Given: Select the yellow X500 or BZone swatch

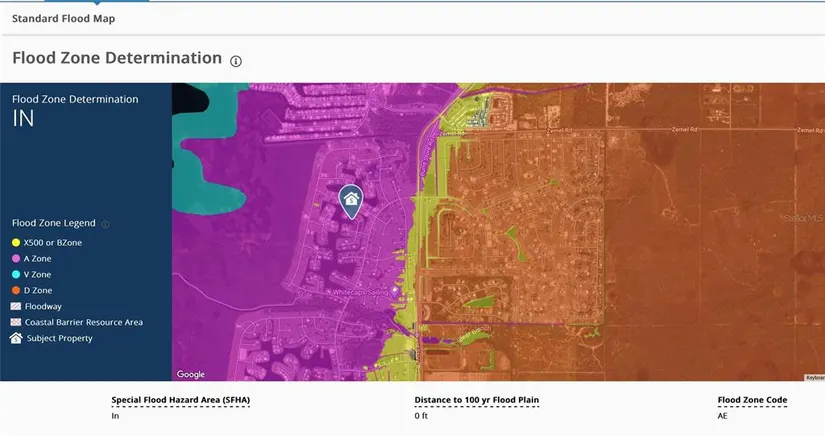Looking at the screenshot, I should [x=16, y=242].
